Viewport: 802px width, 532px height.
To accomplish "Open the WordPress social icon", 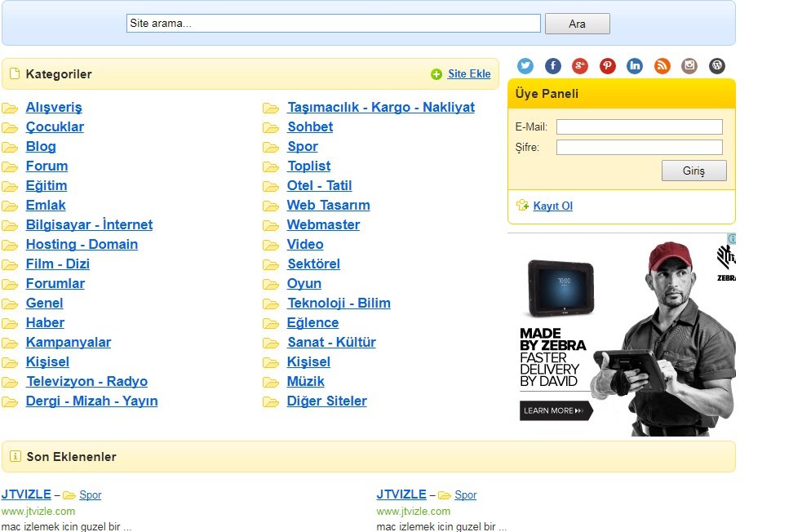I will [716, 66].
